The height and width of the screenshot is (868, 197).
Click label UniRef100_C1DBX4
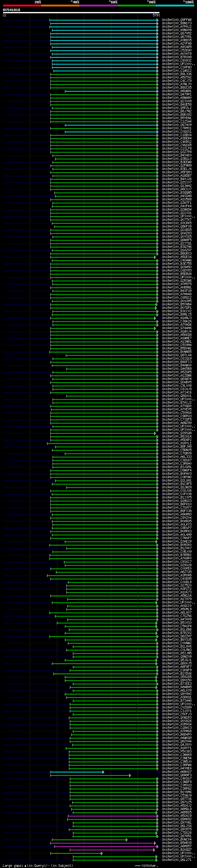177,135
